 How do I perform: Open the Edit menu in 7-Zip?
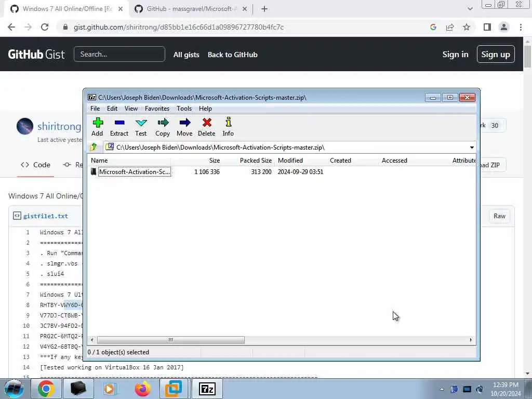[x=112, y=109]
